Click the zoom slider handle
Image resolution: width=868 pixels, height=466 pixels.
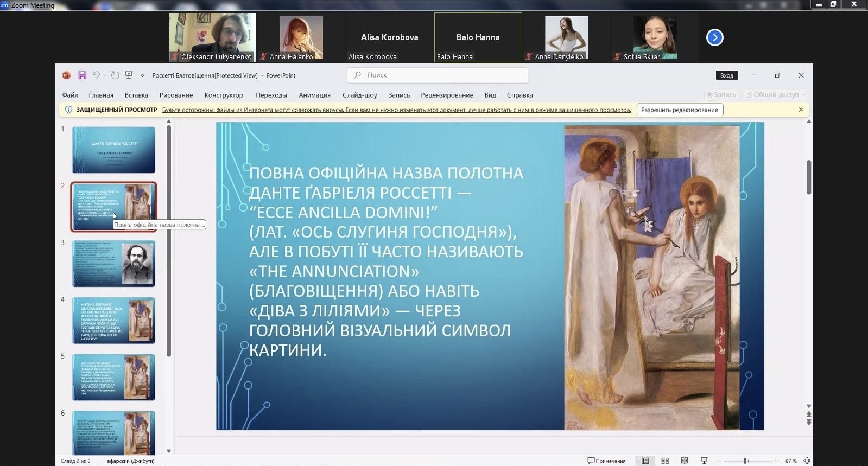click(x=745, y=461)
